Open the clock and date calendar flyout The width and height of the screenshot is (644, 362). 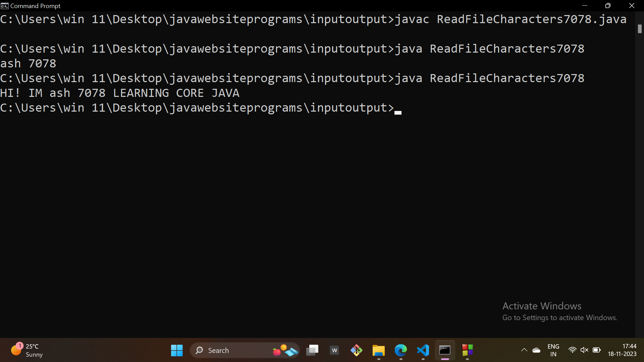622,350
